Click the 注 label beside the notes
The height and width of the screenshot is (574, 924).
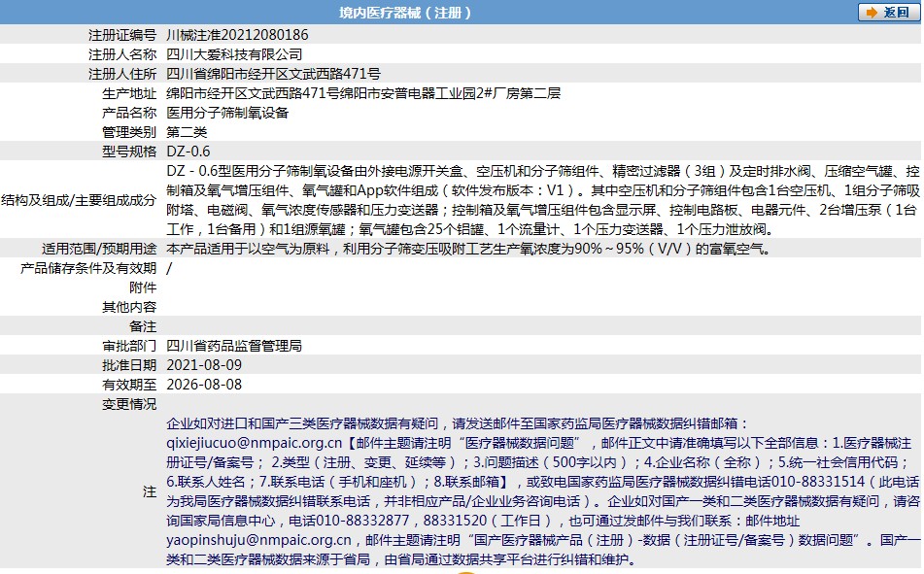click(150, 491)
